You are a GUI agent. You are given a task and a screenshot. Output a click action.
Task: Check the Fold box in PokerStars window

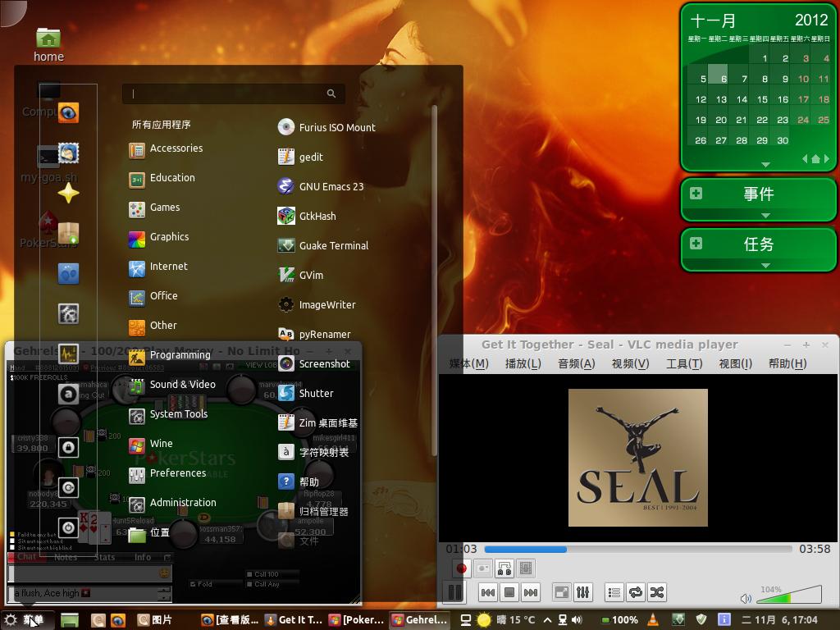click(x=193, y=584)
